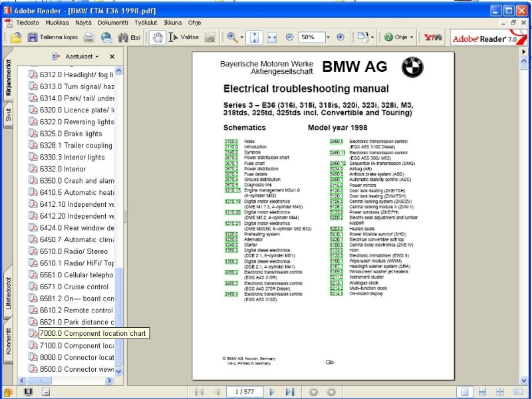The width and height of the screenshot is (532, 399).
Task: Click the fit width icon
Action: [x=272, y=37]
